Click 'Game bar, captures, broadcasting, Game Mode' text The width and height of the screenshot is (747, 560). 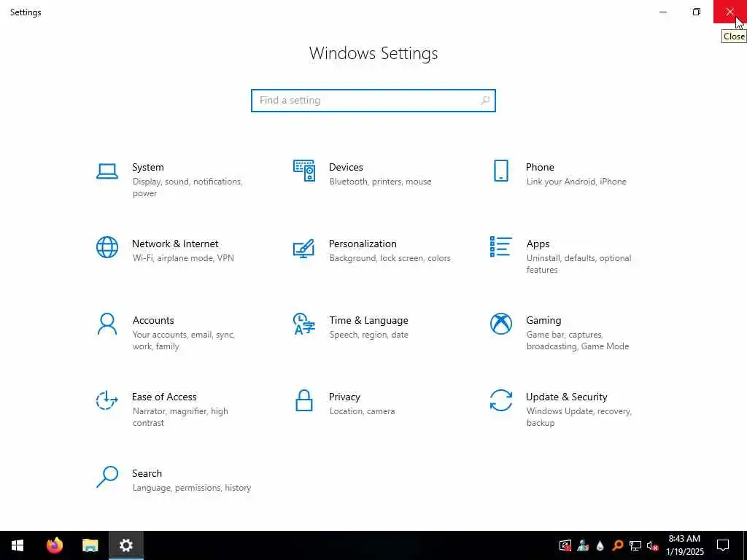coord(578,341)
